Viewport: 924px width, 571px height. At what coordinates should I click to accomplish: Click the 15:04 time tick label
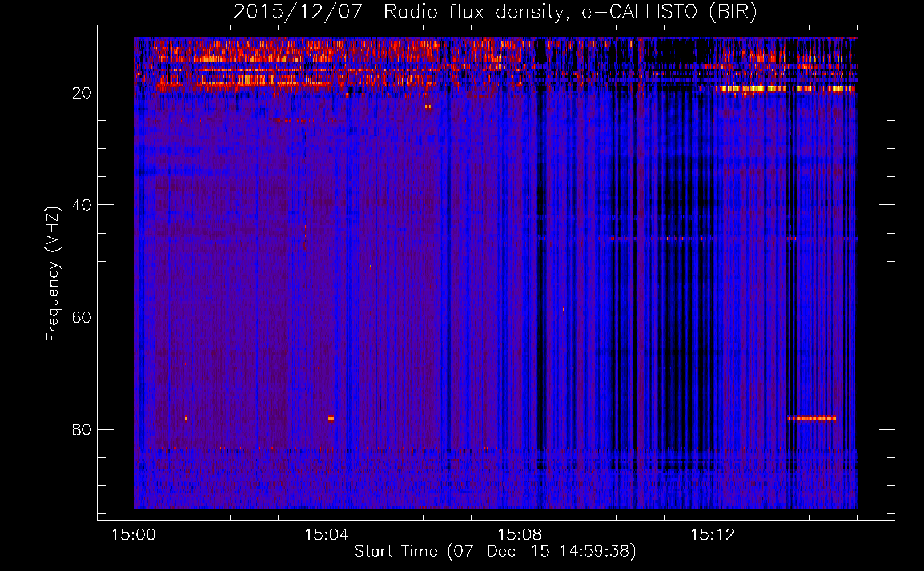pos(327,535)
